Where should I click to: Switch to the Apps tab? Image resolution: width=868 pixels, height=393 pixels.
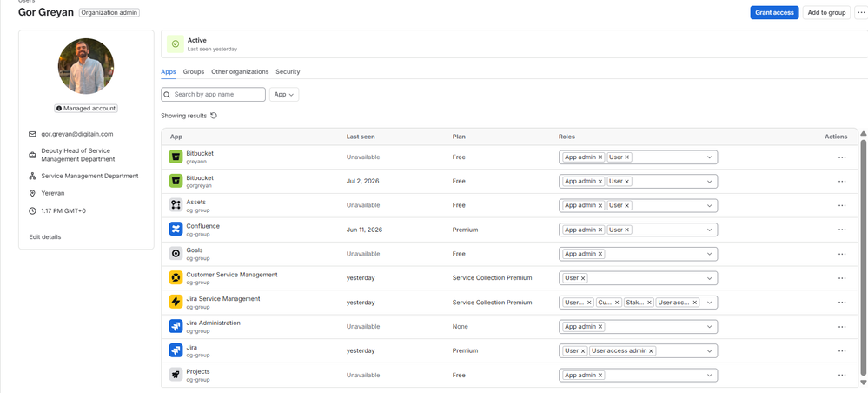click(x=169, y=72)
